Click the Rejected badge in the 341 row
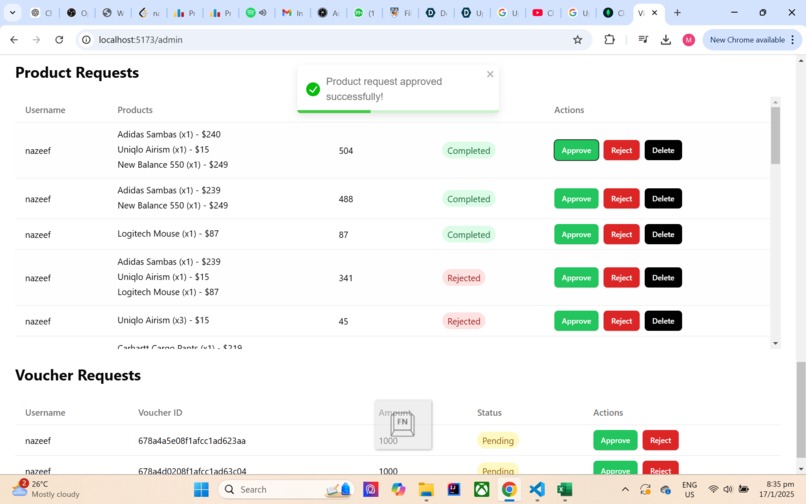Image resolution: width=806 pixels, height=504 pixels. (464, 278)
